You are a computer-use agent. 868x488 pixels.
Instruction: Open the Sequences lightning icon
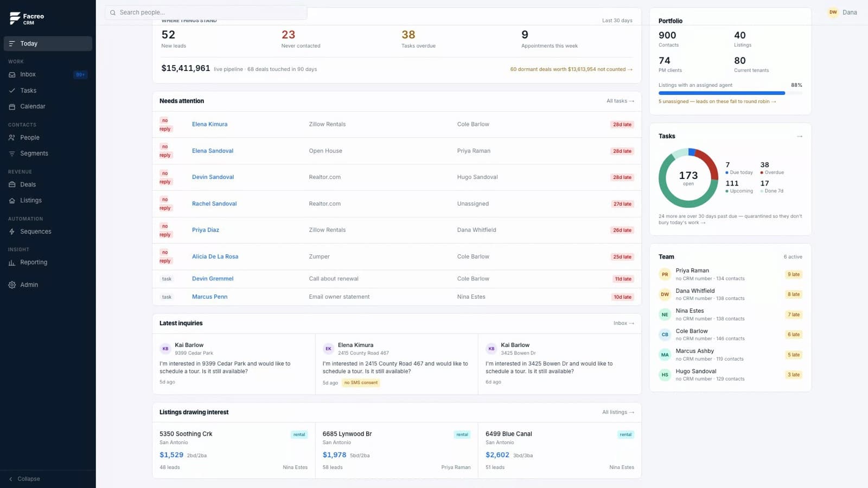pos(12,232)
